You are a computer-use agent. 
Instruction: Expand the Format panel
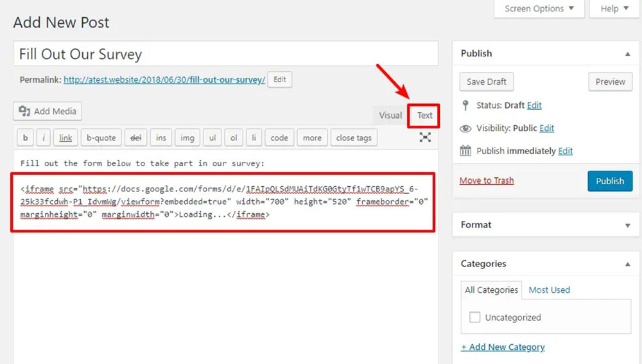(627, 225)
